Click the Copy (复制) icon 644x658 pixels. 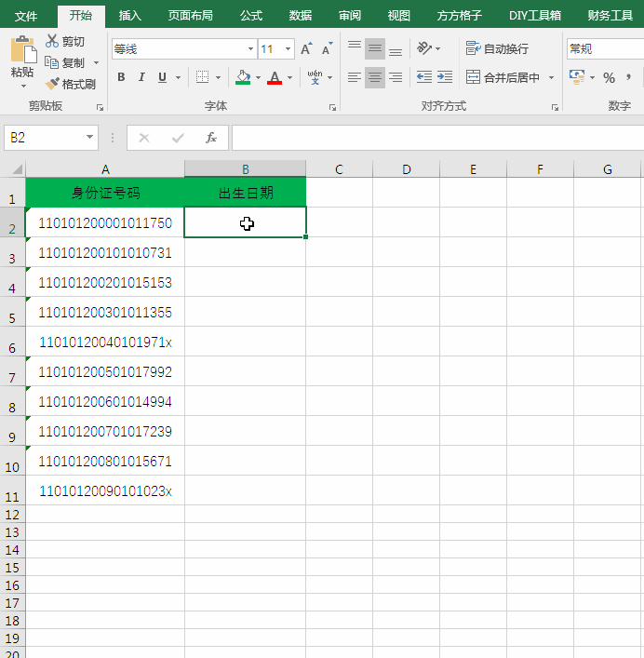coord(52,62)
